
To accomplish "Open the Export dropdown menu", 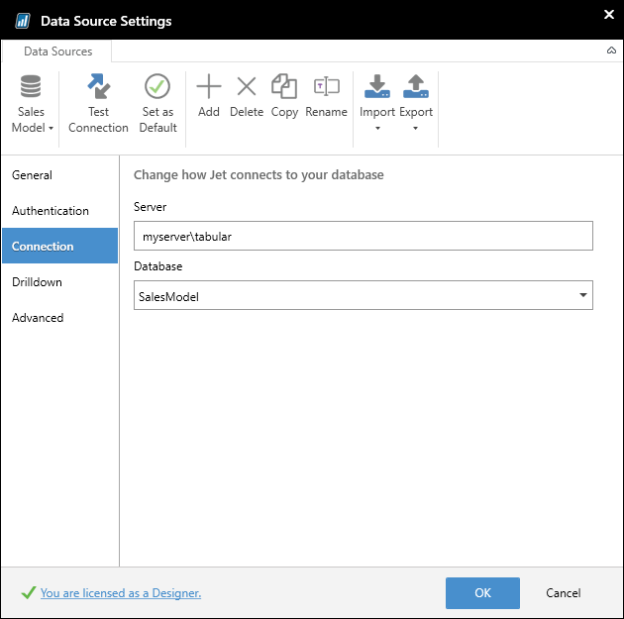I will coord(415,103).
